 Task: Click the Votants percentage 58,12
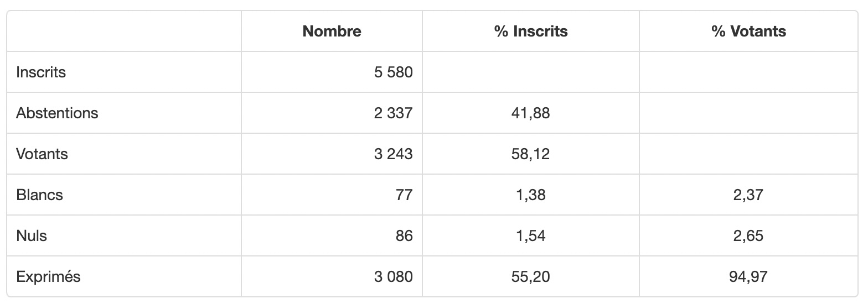coord(531,154)
